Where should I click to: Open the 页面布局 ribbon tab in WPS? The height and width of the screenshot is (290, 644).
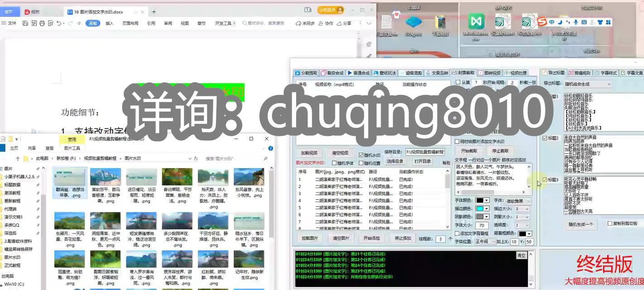click(x=130, y=23)
